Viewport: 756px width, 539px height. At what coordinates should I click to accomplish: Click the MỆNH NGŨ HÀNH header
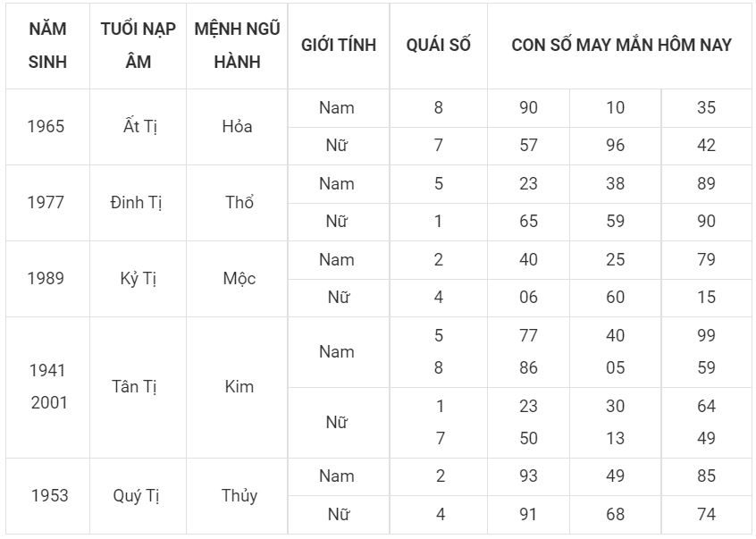(237, 46)
